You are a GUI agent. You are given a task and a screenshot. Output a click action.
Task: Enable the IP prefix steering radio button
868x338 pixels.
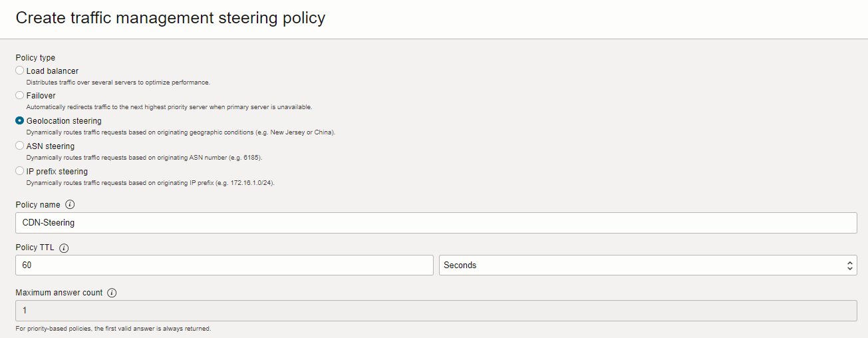[x=20, y=171]
